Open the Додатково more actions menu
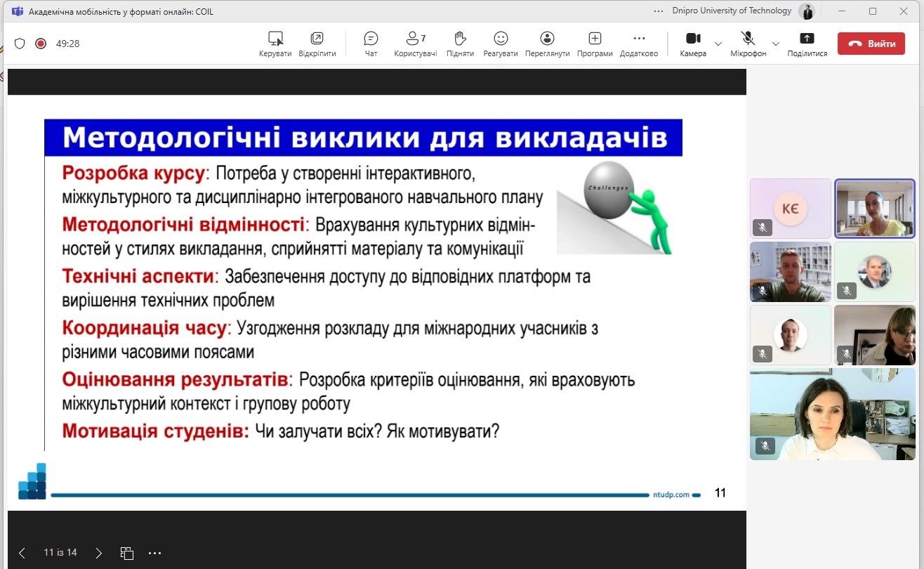 click(x=638, y=44)
